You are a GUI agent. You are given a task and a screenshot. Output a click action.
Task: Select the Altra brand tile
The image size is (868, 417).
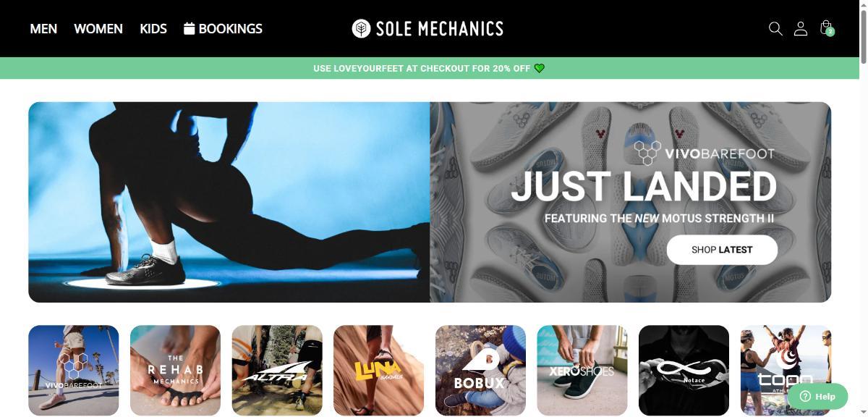click(x=277, y=370)
